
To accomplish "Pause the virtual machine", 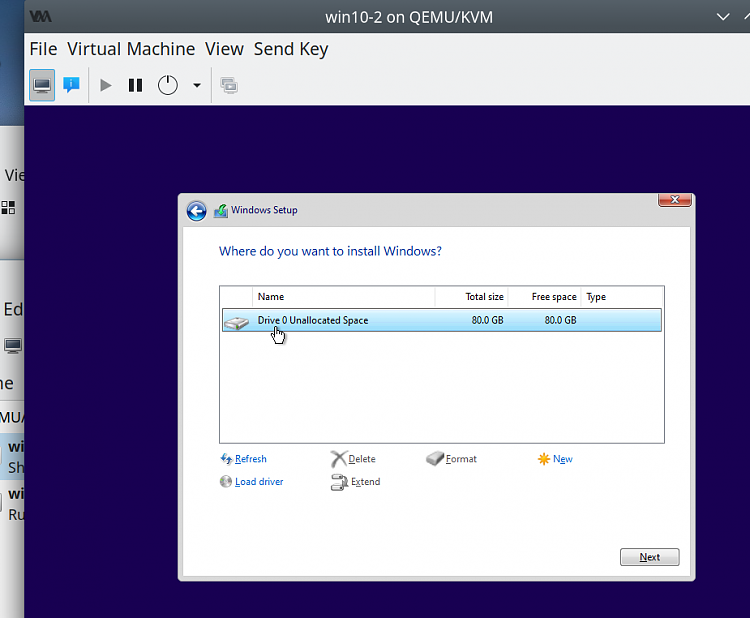I will coord(135,86).
